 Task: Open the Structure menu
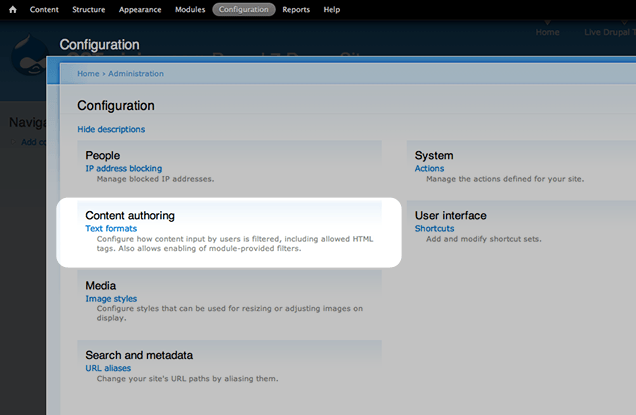89,9
